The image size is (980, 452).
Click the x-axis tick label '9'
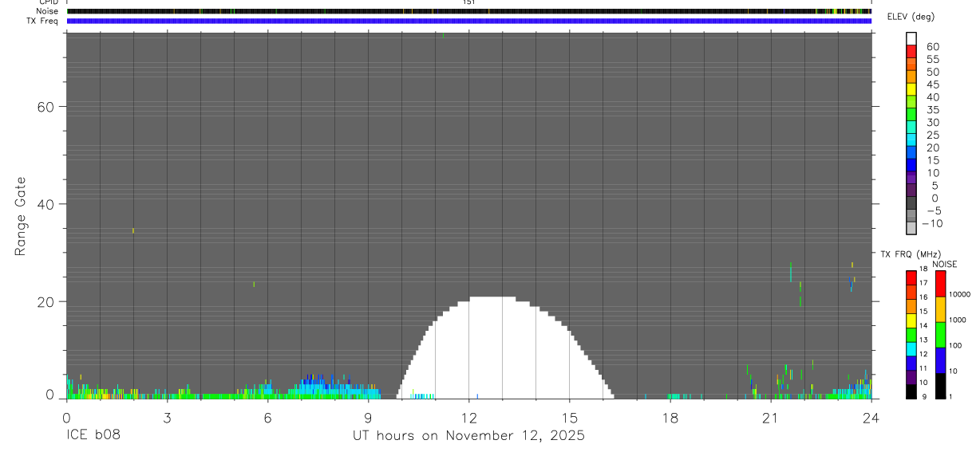tap(368, 418)
